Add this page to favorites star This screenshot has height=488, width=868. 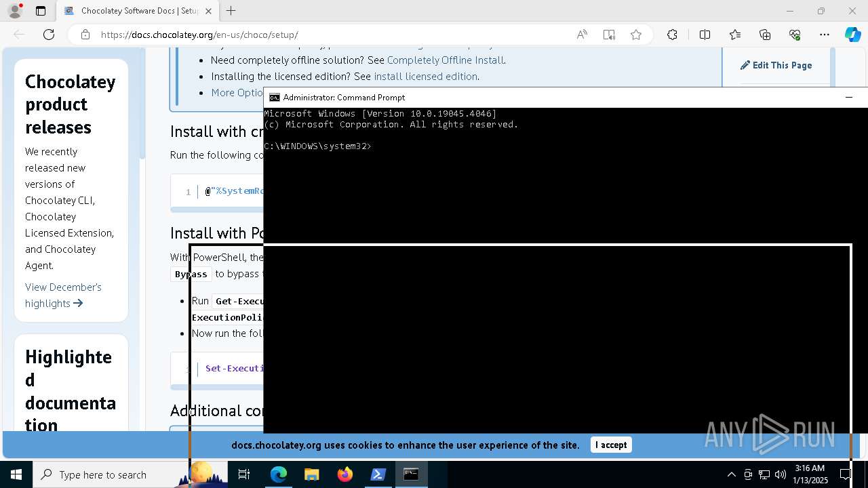636,35
